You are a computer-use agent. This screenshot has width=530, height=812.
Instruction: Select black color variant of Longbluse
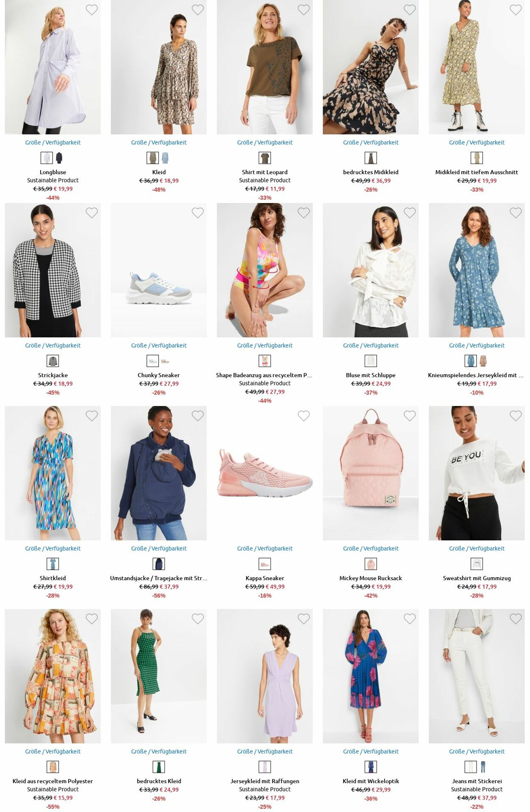tap(59, 158)
